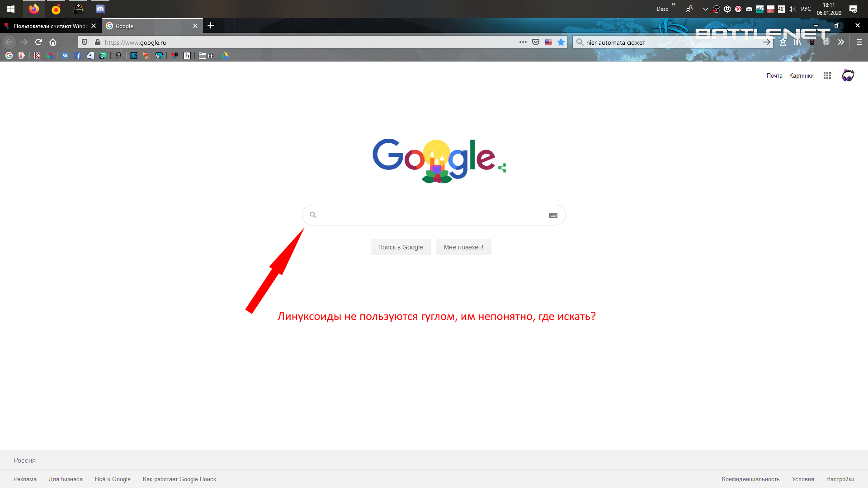Open the Google bookmark in the bookmarks bar
Image resolution: width=868 pixels, height=488 pixels.
pyautogui.click(x=9, y=56)
